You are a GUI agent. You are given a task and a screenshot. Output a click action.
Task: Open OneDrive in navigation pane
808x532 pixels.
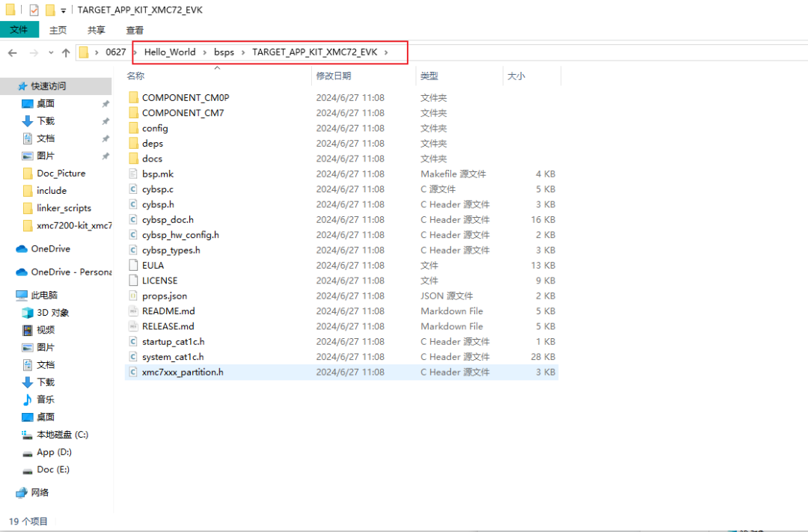pos(50,248)
